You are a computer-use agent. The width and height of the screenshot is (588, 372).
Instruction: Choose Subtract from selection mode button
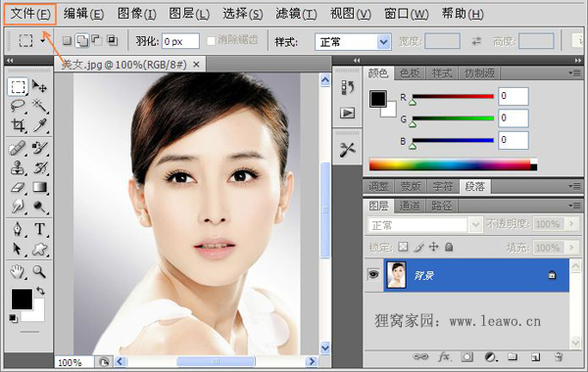coord(97,40)
